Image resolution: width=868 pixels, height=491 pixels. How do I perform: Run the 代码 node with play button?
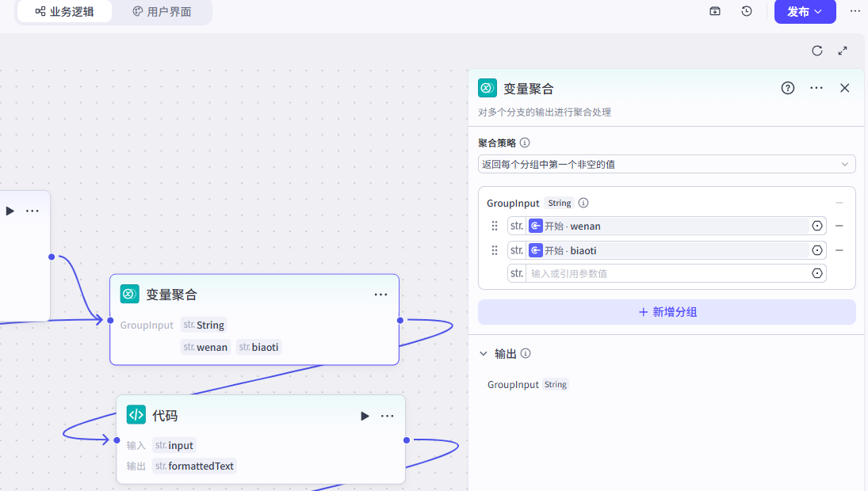pos(365,416)
